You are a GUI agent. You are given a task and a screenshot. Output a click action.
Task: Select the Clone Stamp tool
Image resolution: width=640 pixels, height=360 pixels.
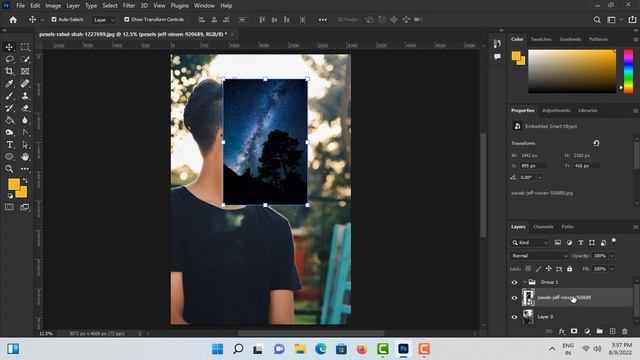(x=25, y=96)
